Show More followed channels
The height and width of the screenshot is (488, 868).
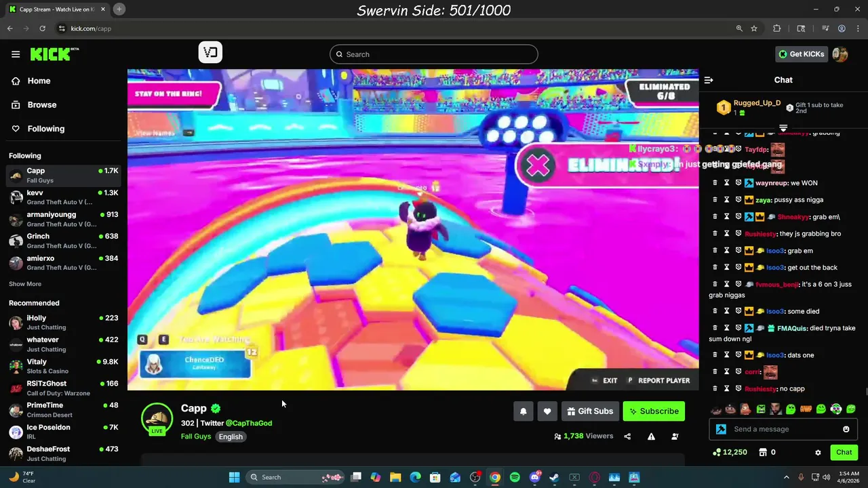pos(25,284)
